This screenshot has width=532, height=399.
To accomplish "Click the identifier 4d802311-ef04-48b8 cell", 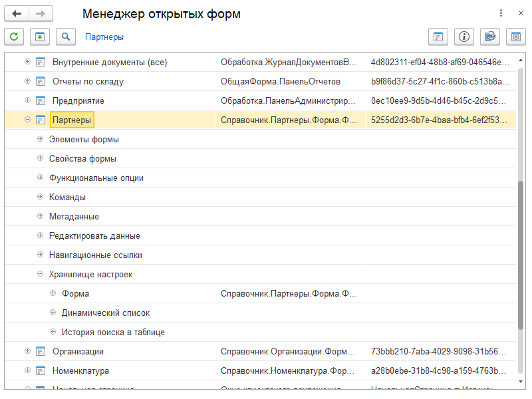I will (x=441, y=62).
